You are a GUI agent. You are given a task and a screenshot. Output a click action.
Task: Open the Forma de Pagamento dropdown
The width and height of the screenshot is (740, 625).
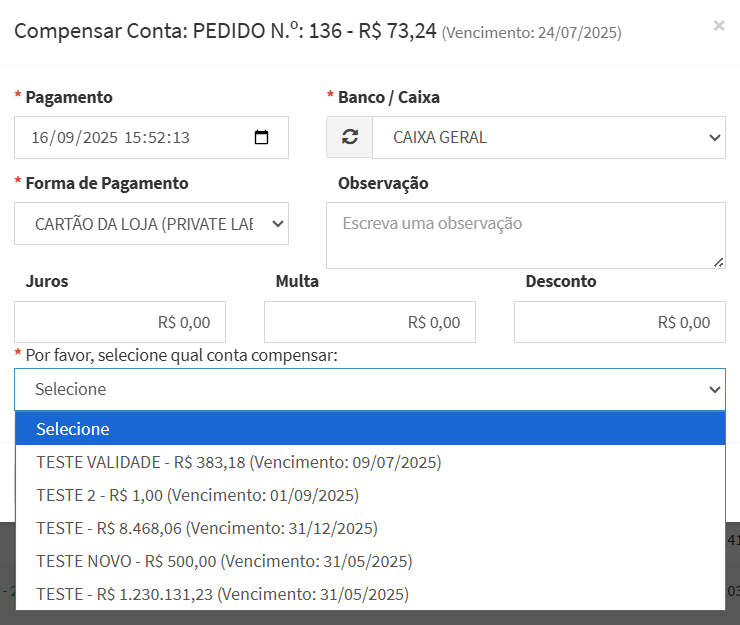[151, 224]
